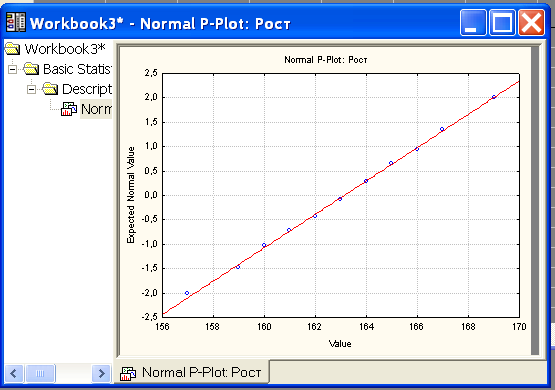Select the Basic Statis tree item label
Screen dimensions: 555x390
point(77,69)
